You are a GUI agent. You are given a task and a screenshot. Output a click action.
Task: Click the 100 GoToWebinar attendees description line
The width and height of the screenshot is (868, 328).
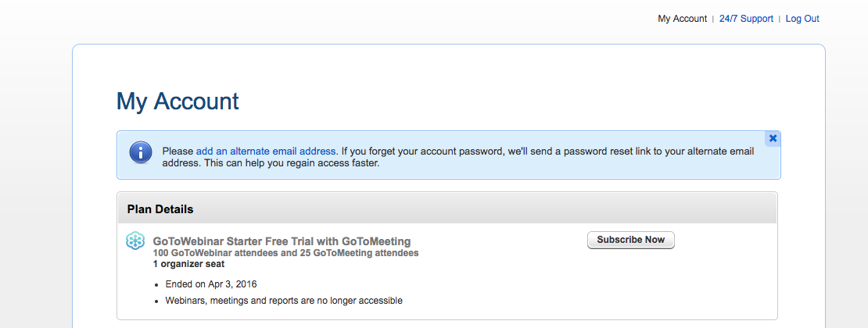(x=285, y=253)
